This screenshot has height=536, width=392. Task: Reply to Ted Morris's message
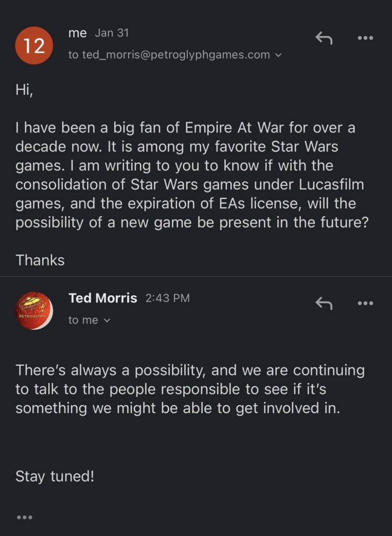pos(324,303)
